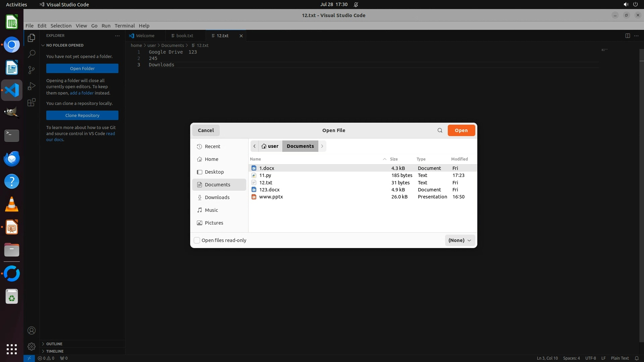This screenshot has height=362, width=644.
Task: Click the split editor right icon
Action: 627,36
